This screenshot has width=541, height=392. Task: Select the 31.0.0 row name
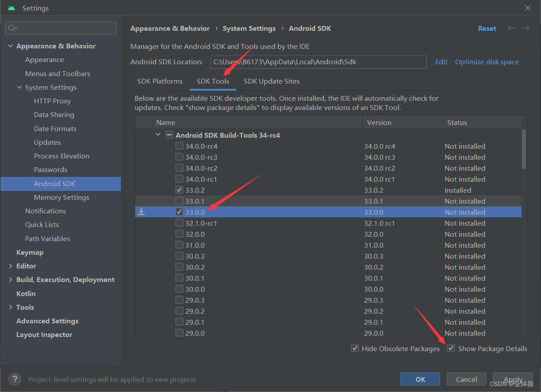tap(195, 245)
